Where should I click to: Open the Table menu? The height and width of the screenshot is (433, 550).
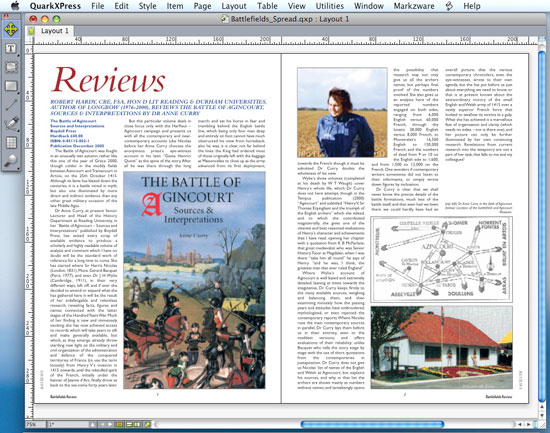point(267,6)
